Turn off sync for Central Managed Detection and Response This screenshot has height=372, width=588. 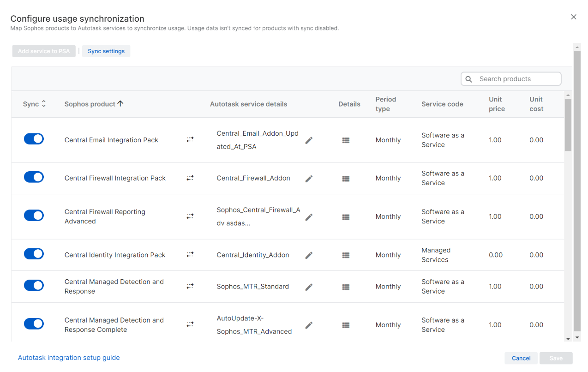(34, 285)
